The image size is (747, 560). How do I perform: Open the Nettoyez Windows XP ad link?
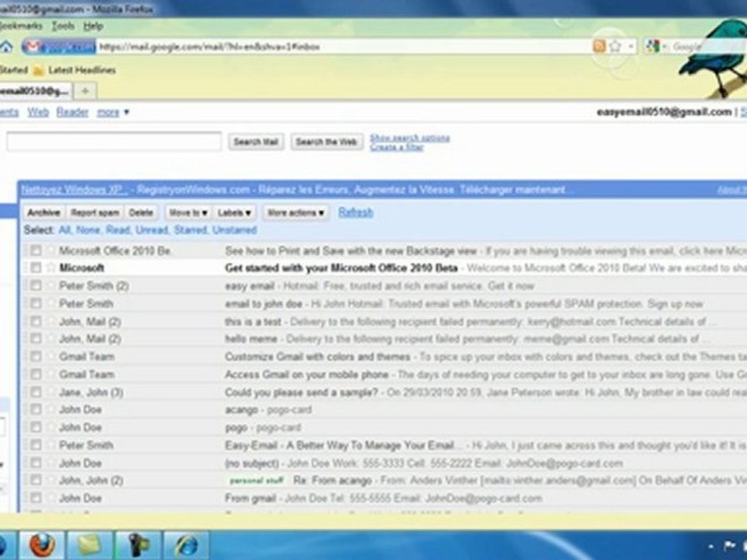(75, 190)
